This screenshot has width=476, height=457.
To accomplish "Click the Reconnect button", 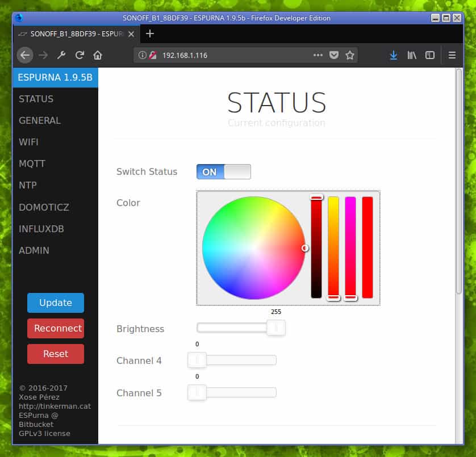I will point(56,328).
